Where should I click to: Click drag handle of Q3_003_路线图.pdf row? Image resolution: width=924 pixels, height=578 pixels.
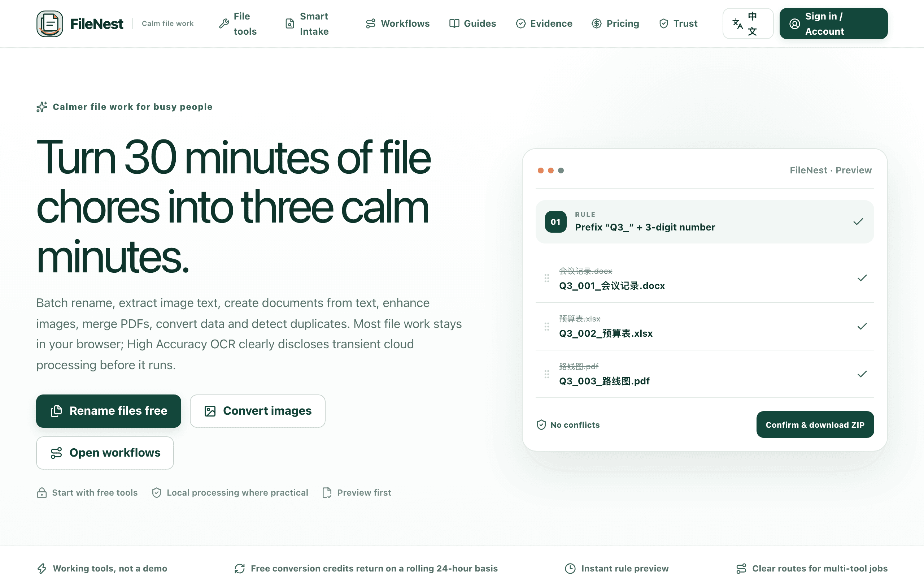click(x=547, y=374)
